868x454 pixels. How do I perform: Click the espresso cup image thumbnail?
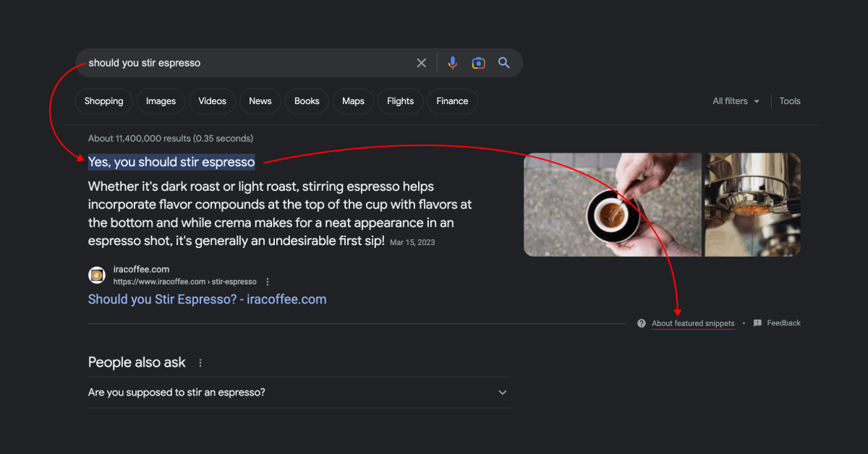[x=612, y=205]
